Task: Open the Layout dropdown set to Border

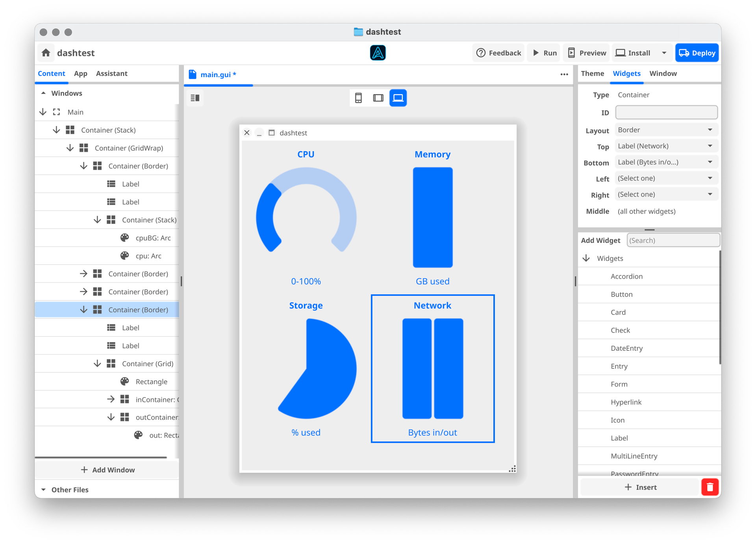Action: (666, 130)
